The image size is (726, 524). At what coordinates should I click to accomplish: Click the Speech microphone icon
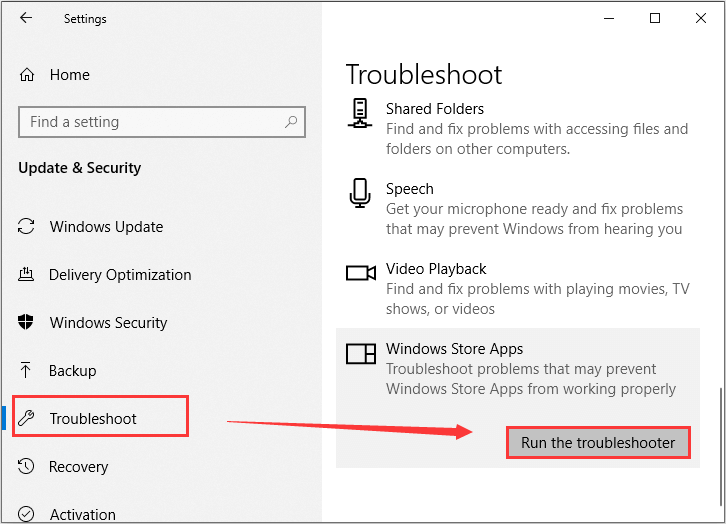point(360,193)
